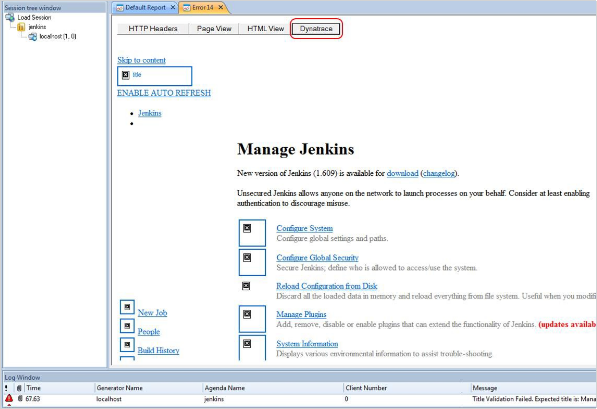Close the Error 14 tab
The height and width of the screenshot is (409, 597).
coord(220,7)
